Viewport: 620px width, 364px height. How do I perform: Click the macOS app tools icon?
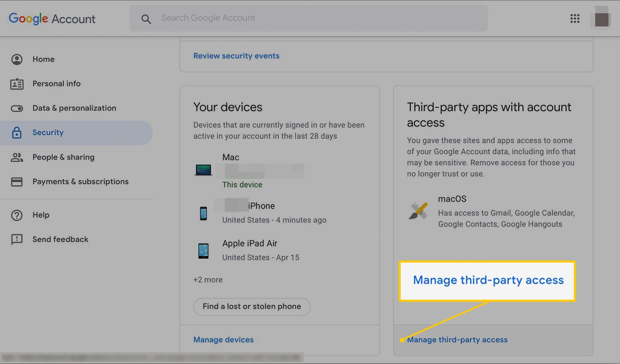pyautogui.click(x=418, y=211)
